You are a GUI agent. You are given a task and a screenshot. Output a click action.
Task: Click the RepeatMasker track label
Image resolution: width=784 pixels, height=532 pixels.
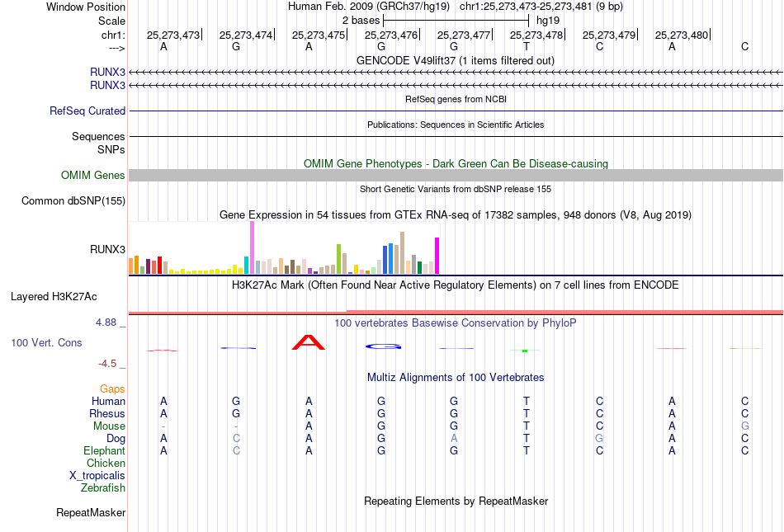(x=91, y=512)
